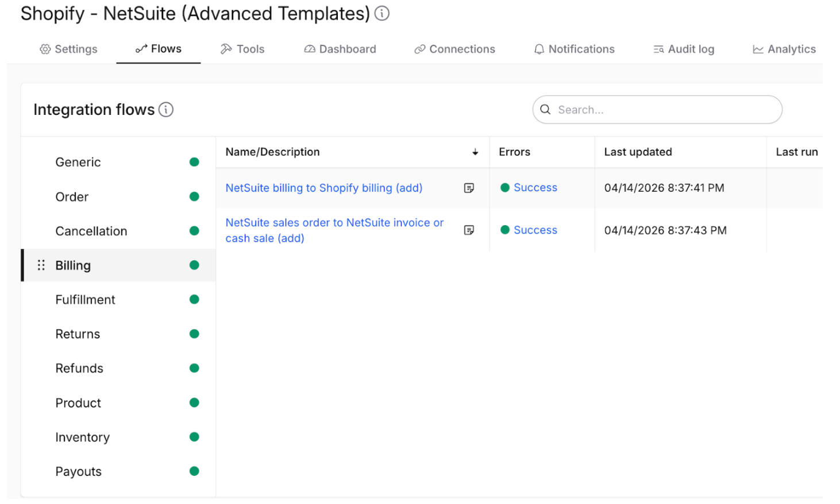
Task: Select the Returns flow group
Action: click(118, 334)
